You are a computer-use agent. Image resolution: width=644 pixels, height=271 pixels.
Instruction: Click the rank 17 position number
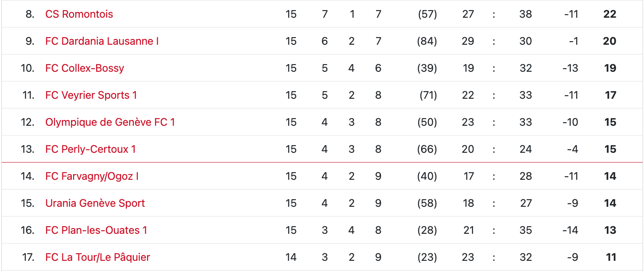[28, 257]
